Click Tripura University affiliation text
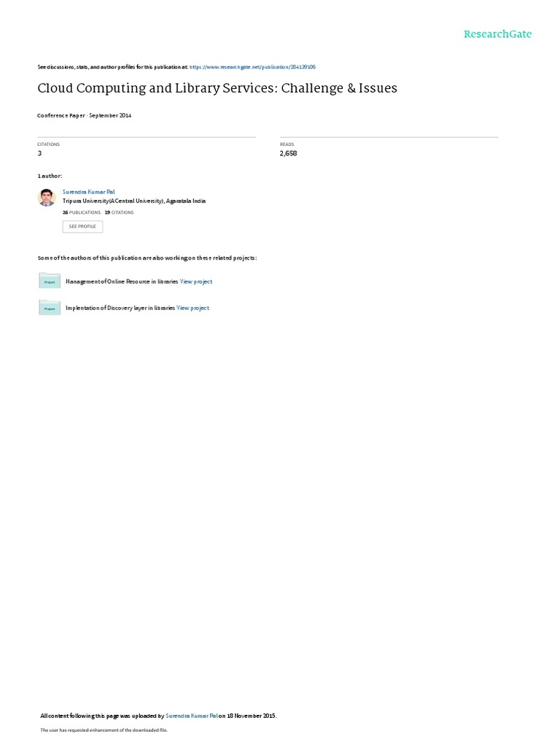The image size is (560, 747). click(134, 201)
